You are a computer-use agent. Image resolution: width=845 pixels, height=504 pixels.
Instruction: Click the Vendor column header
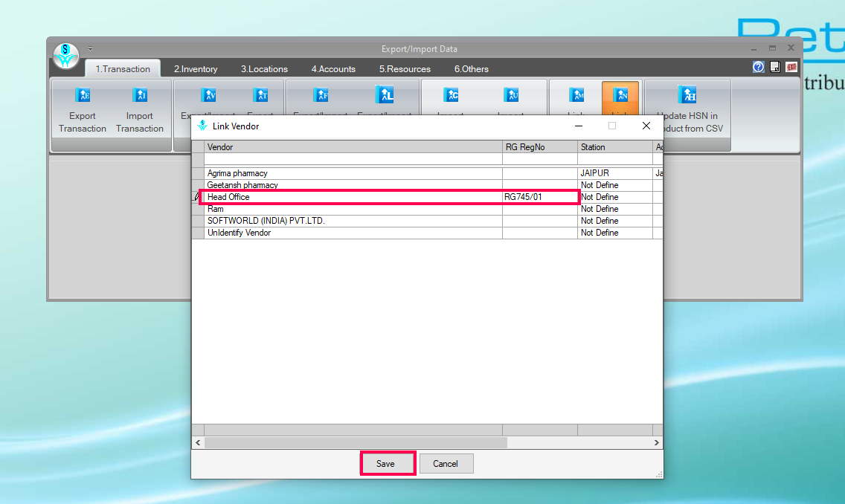353,147
